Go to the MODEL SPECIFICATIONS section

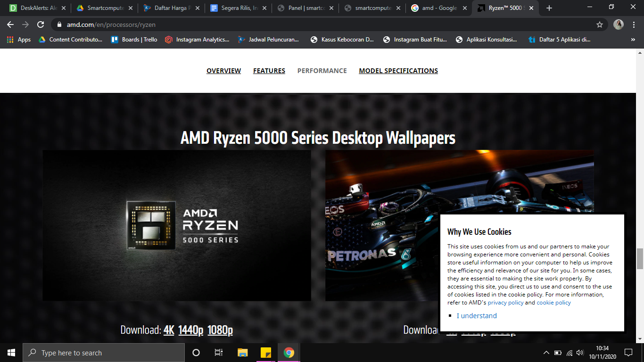click(398, 71)
